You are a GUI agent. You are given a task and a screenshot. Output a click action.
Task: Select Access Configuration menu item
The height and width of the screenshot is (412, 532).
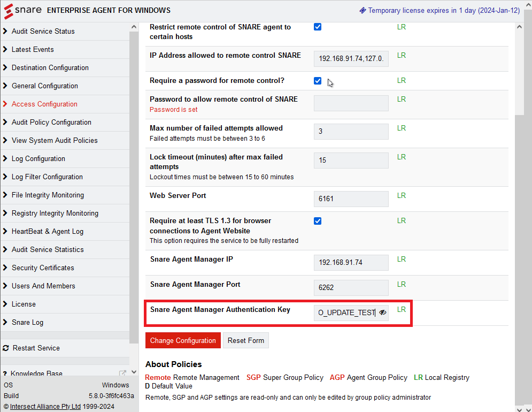point(44,104)
